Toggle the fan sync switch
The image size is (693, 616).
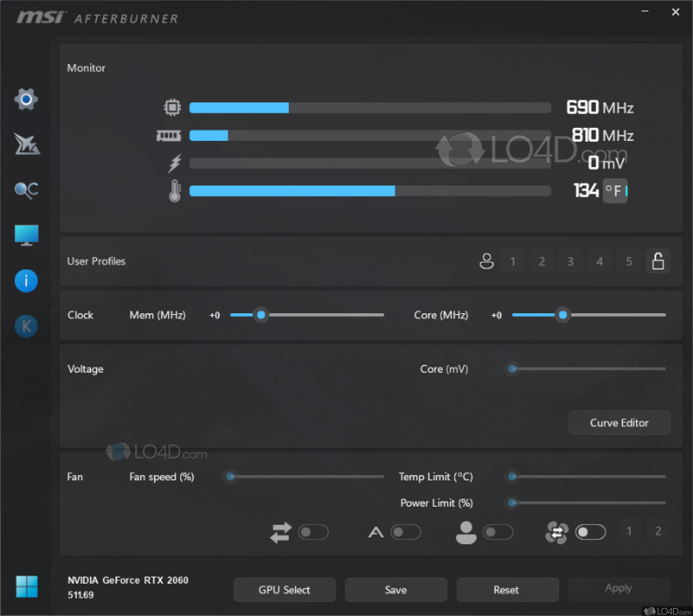(x=590, y=532)
